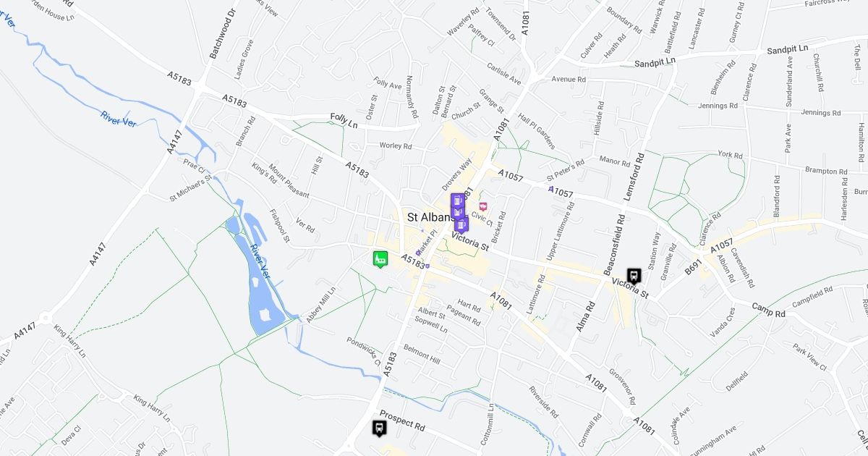Select train station icon on Victoria St
Image resolution: width=868 pixels, height=456 pixels.
pyautogui.click(x=634, y=276)
